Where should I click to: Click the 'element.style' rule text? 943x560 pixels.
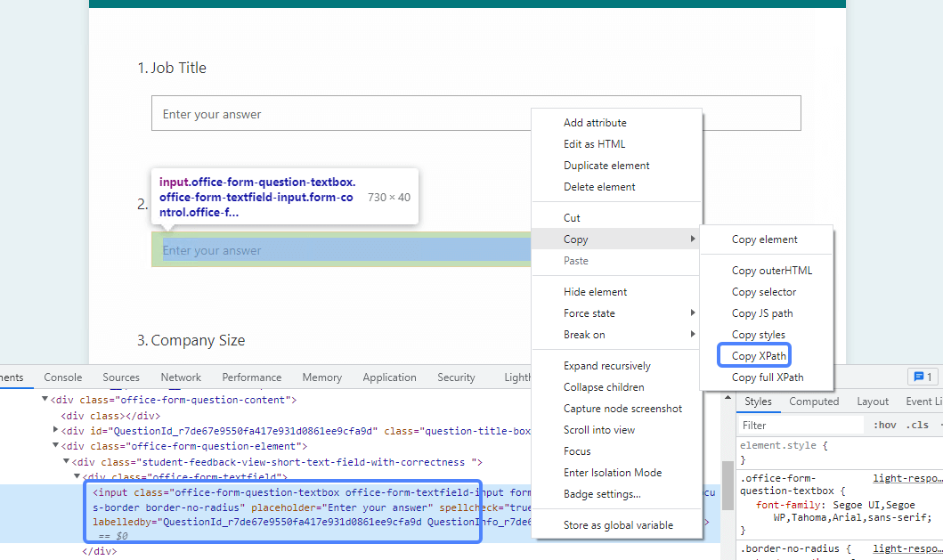click(777, 446)
